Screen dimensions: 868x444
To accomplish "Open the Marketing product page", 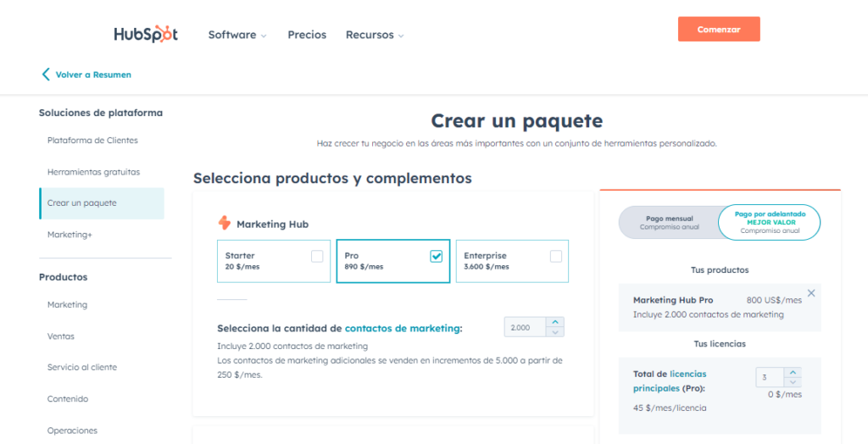I will pyautogui.click(x=67, y=305).
